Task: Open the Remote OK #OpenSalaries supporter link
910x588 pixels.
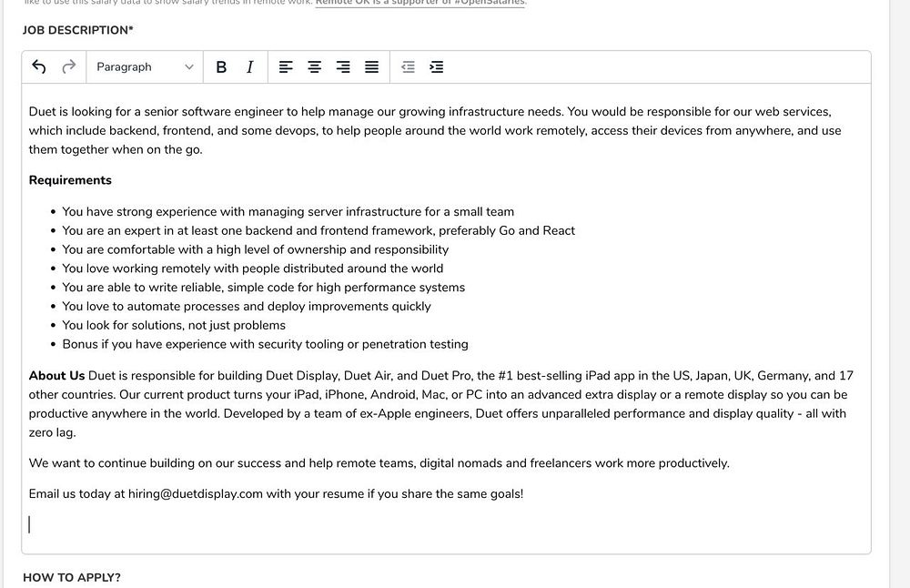Action: [x=420, y=3]
